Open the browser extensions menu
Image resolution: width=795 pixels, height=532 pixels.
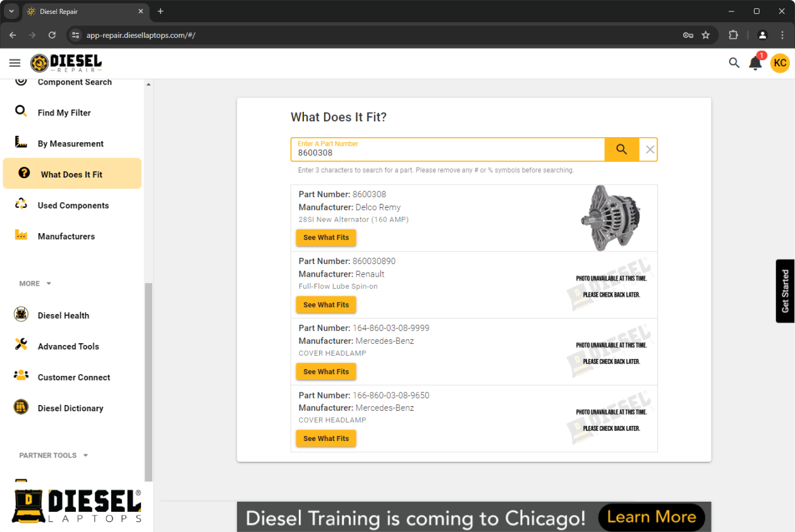[x=734, y=35]
